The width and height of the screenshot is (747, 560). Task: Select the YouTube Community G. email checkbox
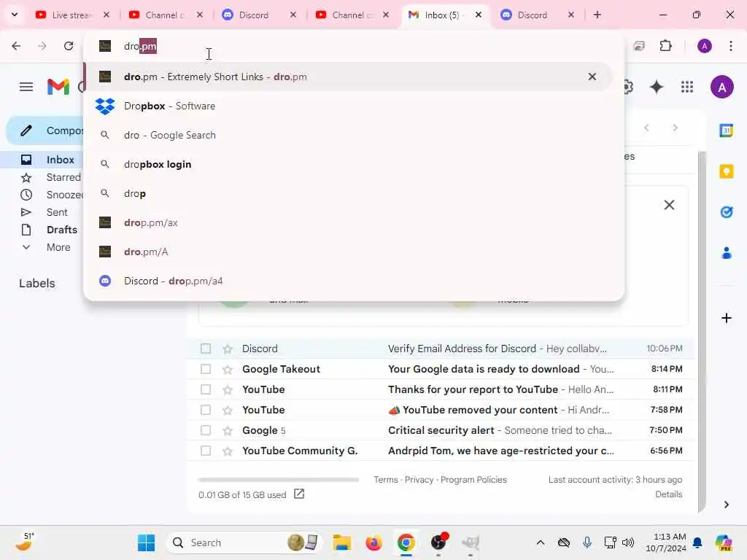click(x=206, y=451)
